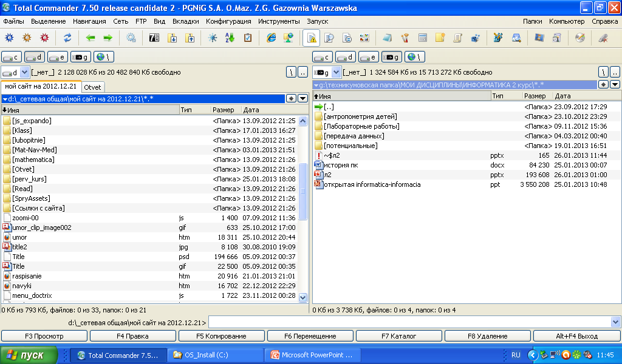Click the blue cubes toolbar icon
The image size is (622, 364).
tap(475, 38)
